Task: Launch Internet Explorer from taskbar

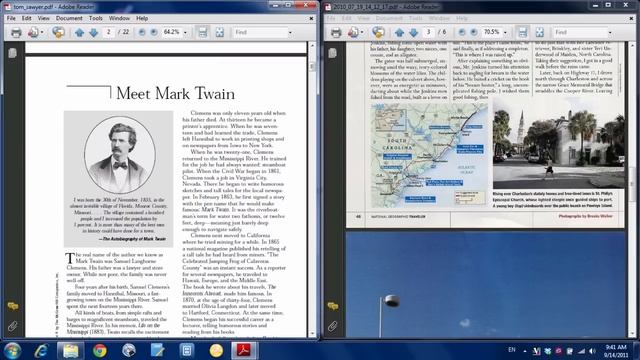Action: coord(41,351)
